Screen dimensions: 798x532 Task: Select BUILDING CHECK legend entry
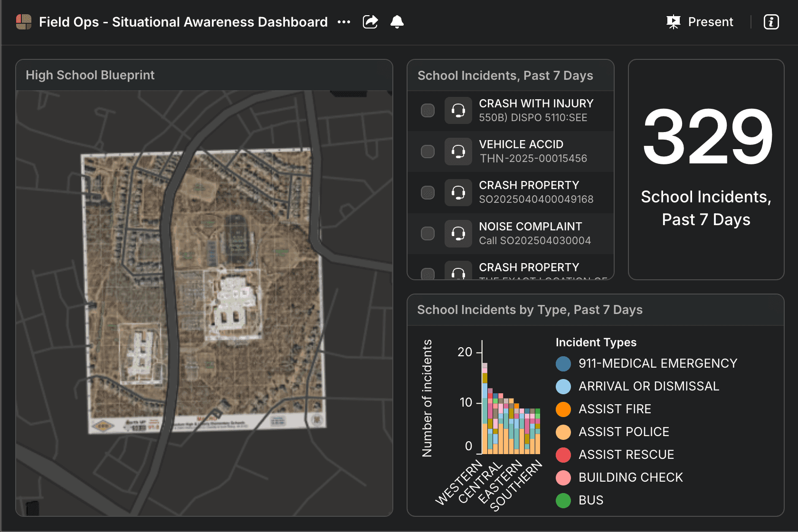(x=630, y=477)
